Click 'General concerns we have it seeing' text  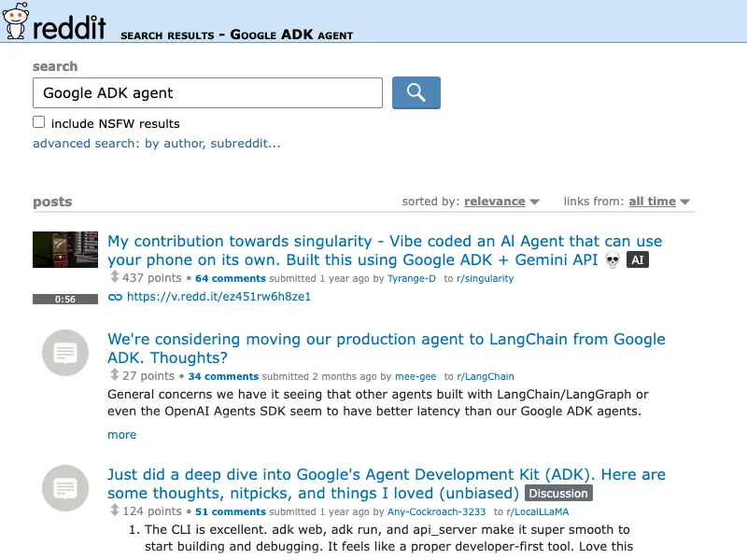coord(378,403)
